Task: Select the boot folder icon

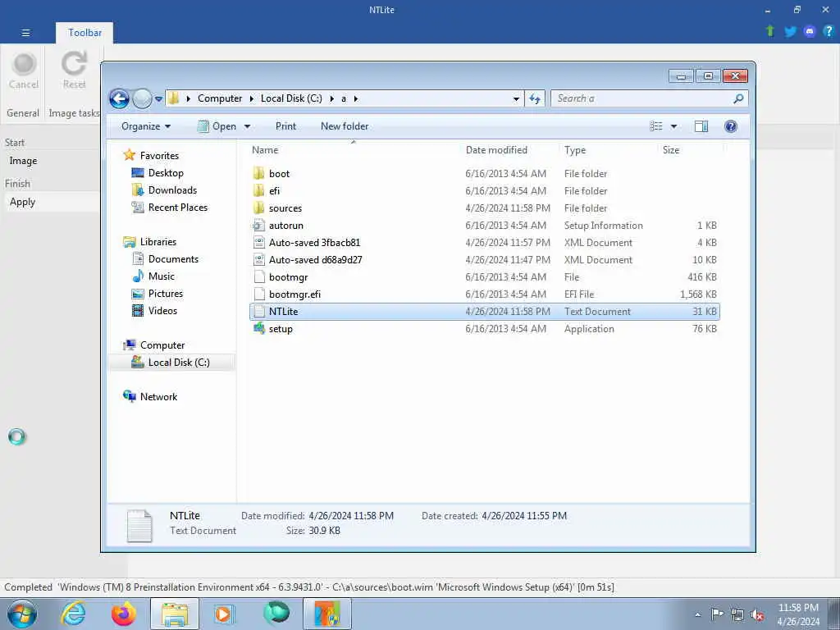Action: point(258,174)
